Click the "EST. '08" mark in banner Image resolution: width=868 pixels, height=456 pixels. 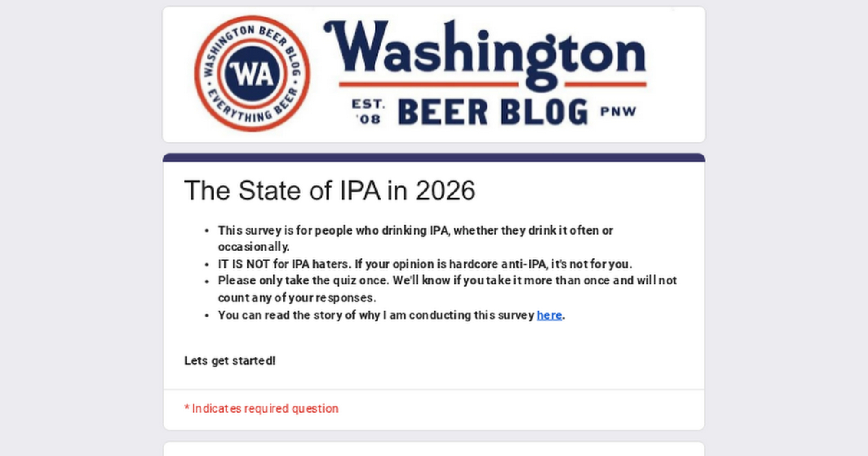pyautogui.click(x=368, y=111)
